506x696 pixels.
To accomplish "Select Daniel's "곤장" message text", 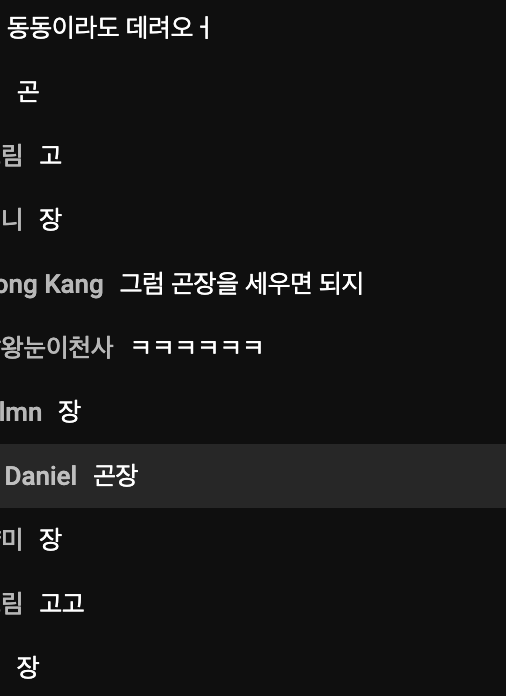I will pos(115,475).
